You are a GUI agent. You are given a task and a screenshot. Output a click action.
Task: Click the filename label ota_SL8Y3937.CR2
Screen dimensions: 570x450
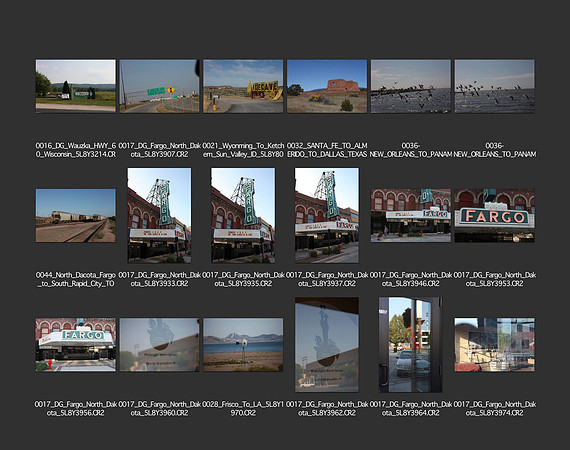pos(327,284)
